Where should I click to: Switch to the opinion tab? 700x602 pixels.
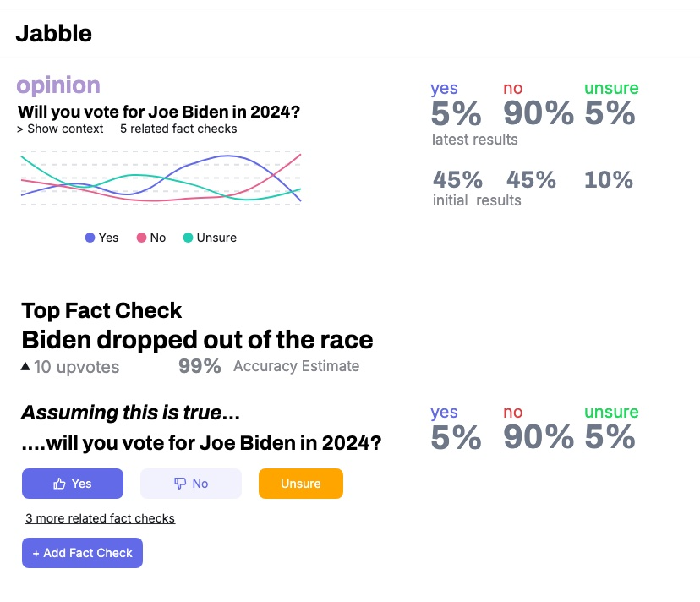tap(57, 85)
